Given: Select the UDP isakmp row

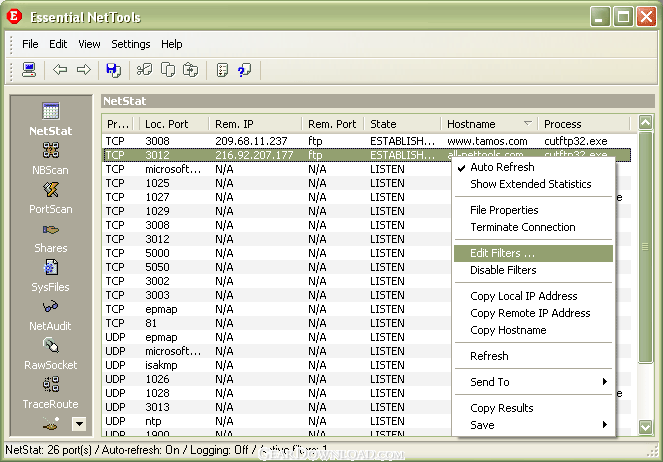Looking at the screenshot, I should pyautogui.click(x=277, y=365).
